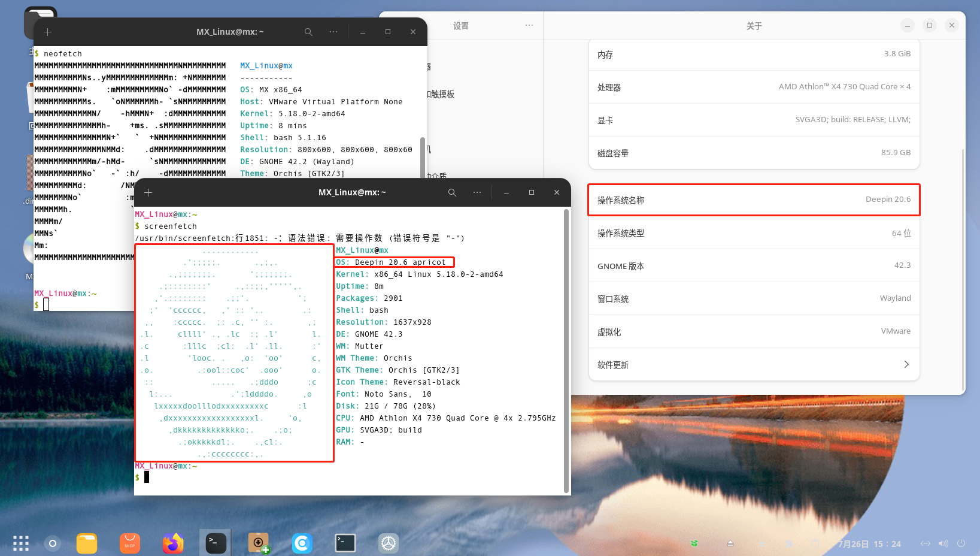Select the 操作系统名称 row
The height and width of the screenshot is (556, 980).
754,200
